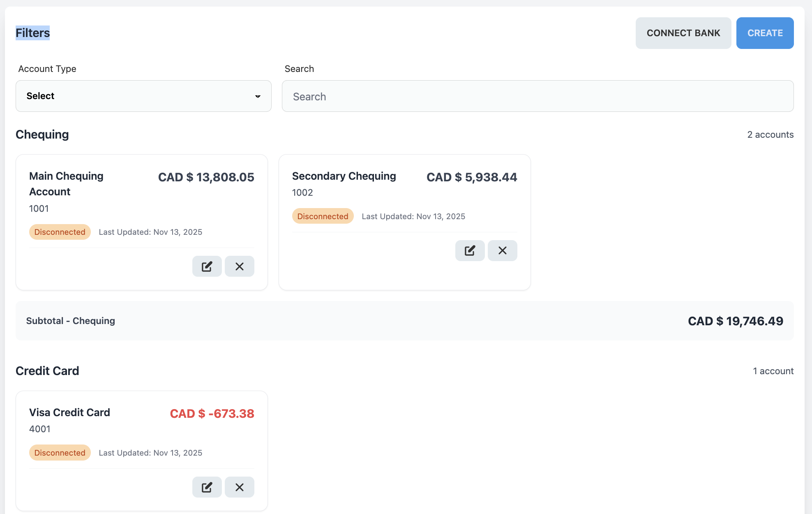Edit the Main Chequing Account

207,266
